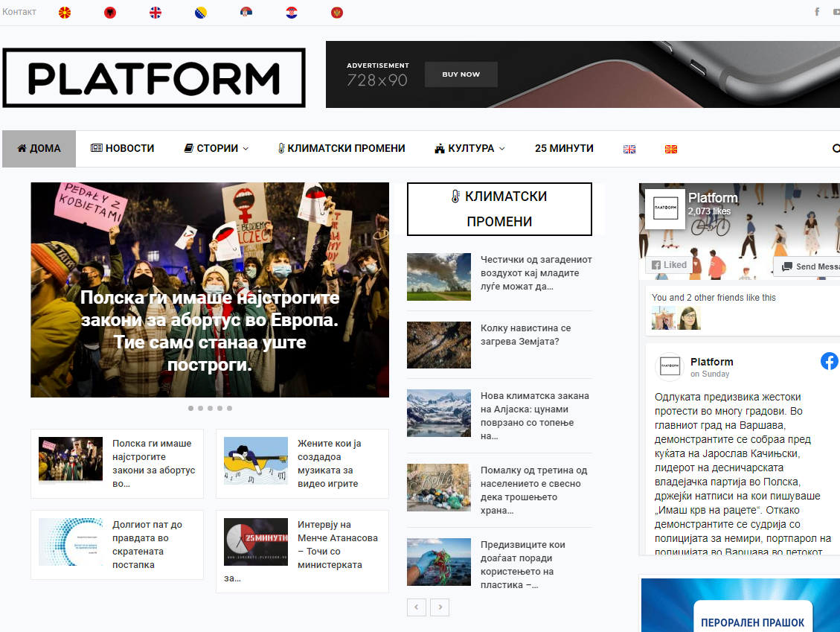Go to previous climate articles page arrow

[x=416, y=607]
